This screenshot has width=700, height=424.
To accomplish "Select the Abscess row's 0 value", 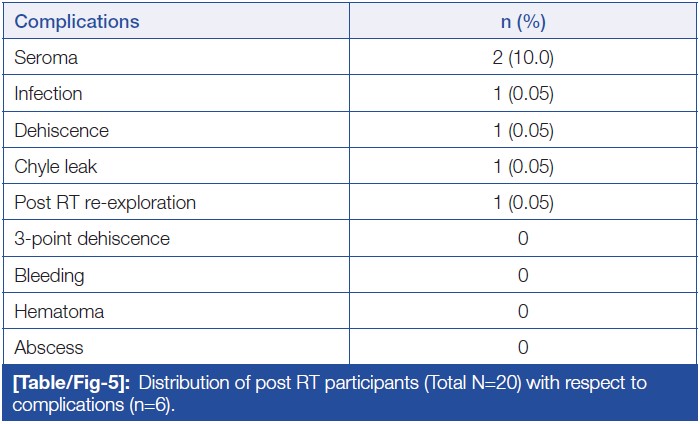I will point(523,348).
